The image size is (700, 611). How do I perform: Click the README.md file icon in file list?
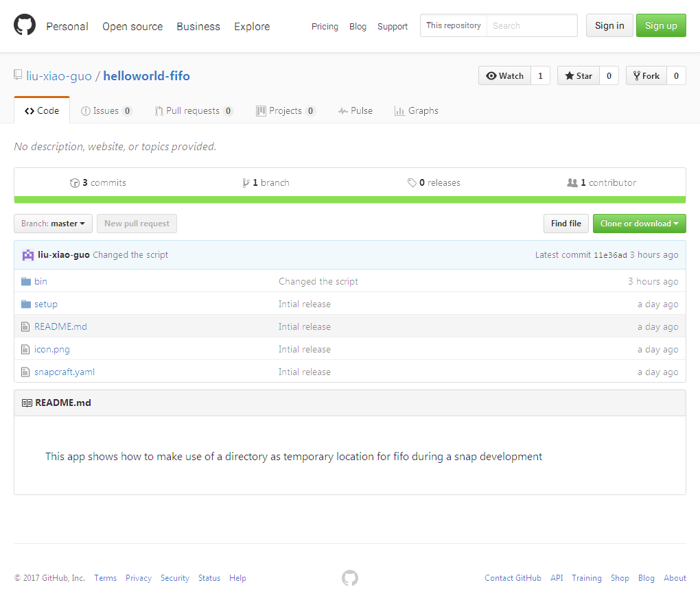pyautogui.click(x=25, y=327)
